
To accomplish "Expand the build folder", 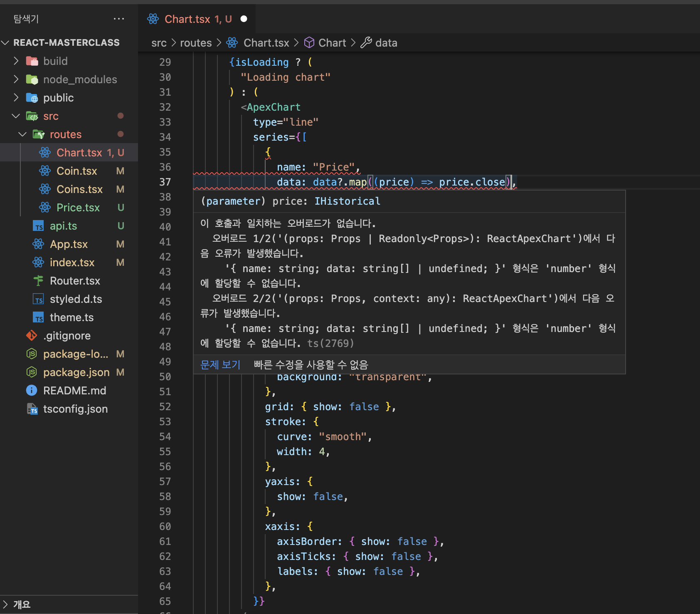I will [16, 61].
